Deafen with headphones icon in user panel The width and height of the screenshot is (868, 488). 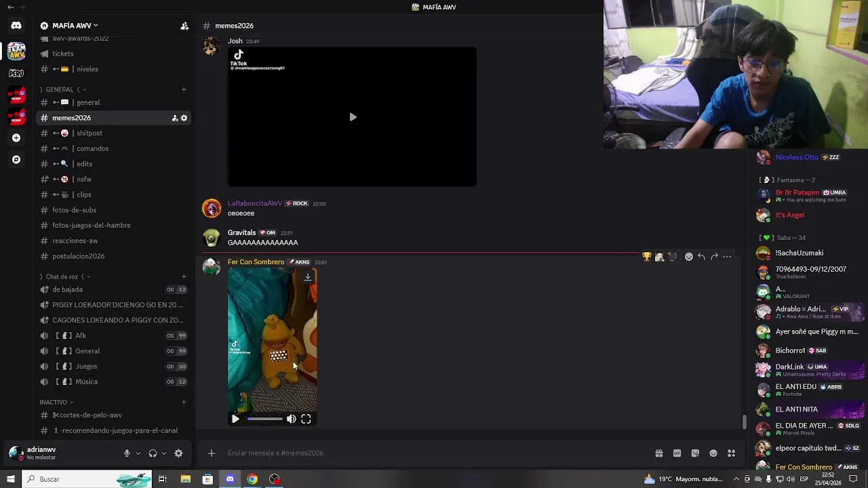coord(153,453)
